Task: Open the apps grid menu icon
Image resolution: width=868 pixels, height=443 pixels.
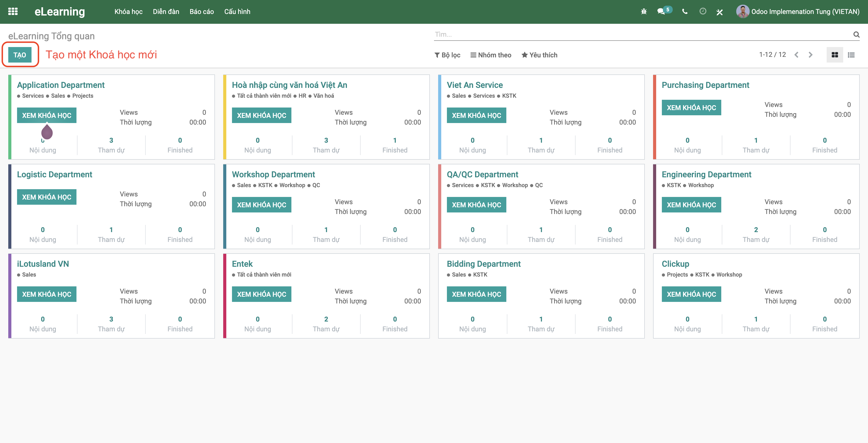Action: [13, 11]
